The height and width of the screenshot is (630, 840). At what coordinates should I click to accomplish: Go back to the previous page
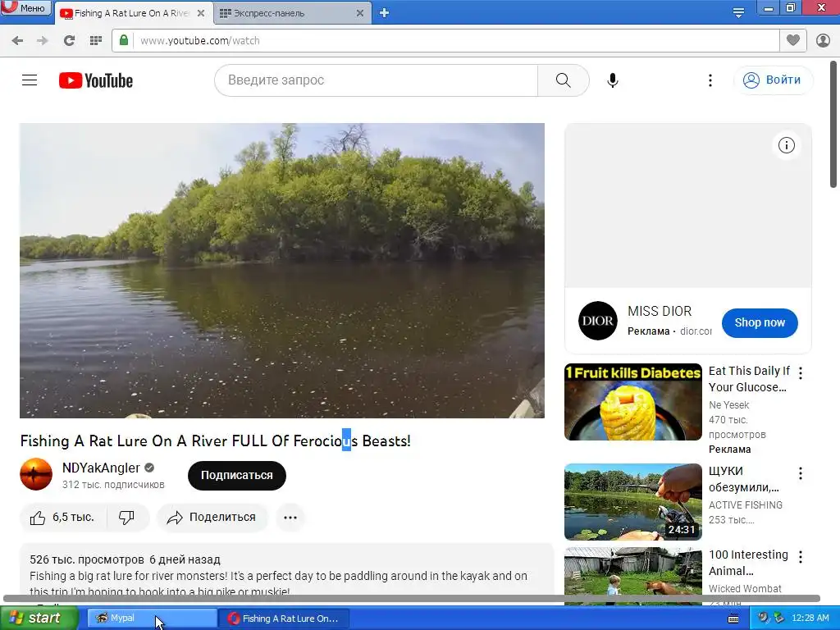17,41
